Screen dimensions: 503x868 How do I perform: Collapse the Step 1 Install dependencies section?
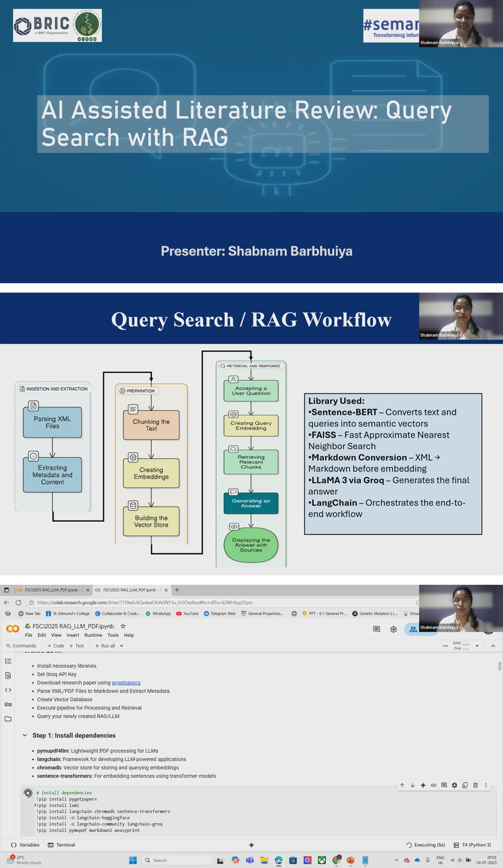tap(25, 735)
